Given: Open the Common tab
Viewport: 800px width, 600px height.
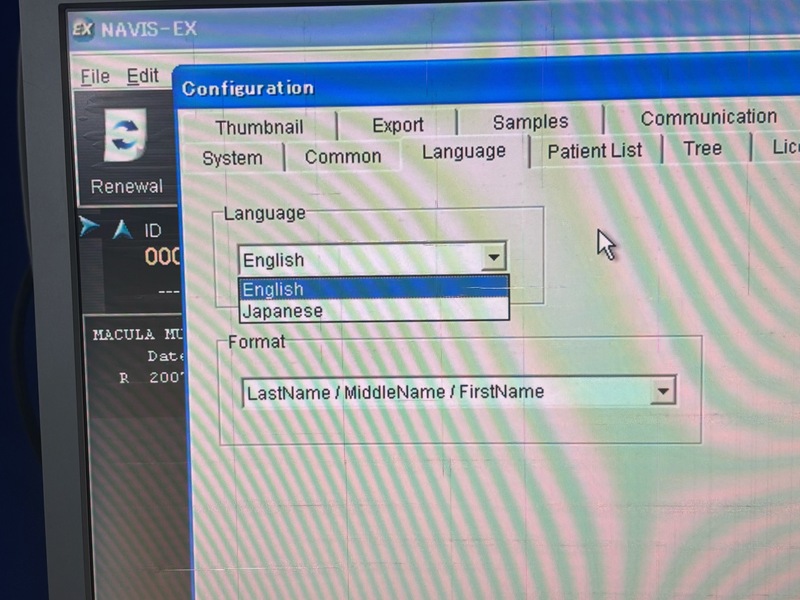Looking at the screenshot, I should coord(343,157).
